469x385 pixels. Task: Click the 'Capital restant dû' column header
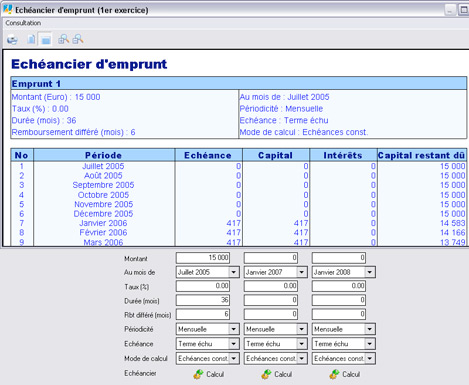422,155
